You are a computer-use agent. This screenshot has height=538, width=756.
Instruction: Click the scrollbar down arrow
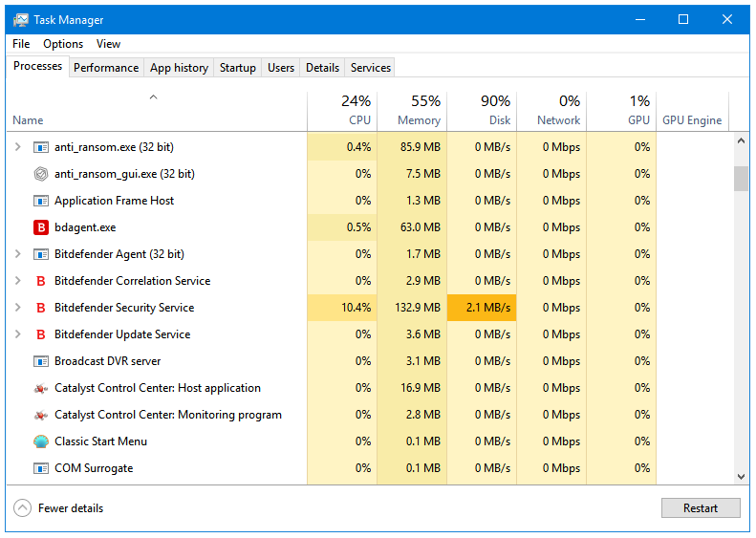coord(741,477)
